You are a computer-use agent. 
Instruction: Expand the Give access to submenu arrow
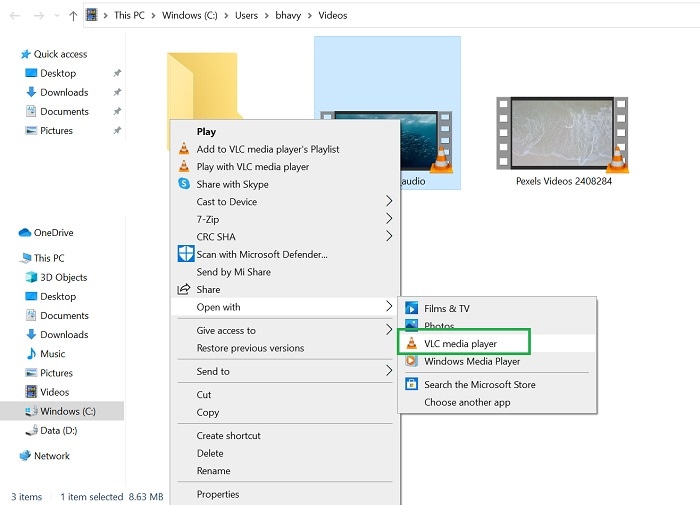pos(389,330)
